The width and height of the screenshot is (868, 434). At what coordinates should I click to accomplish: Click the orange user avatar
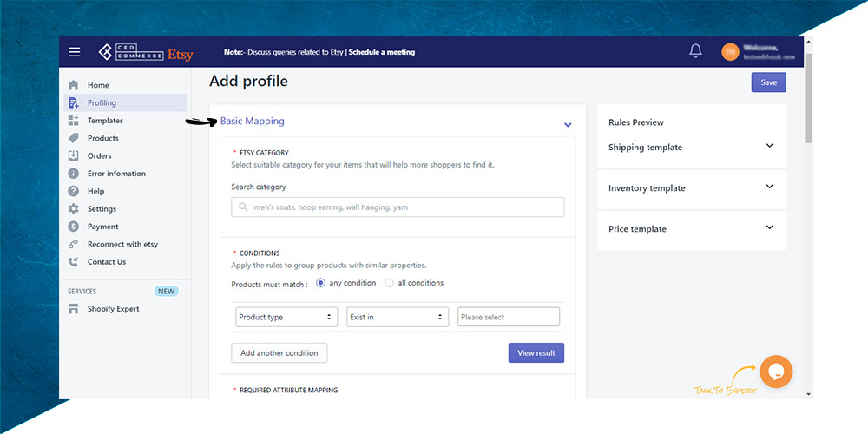tap(730, 52)
